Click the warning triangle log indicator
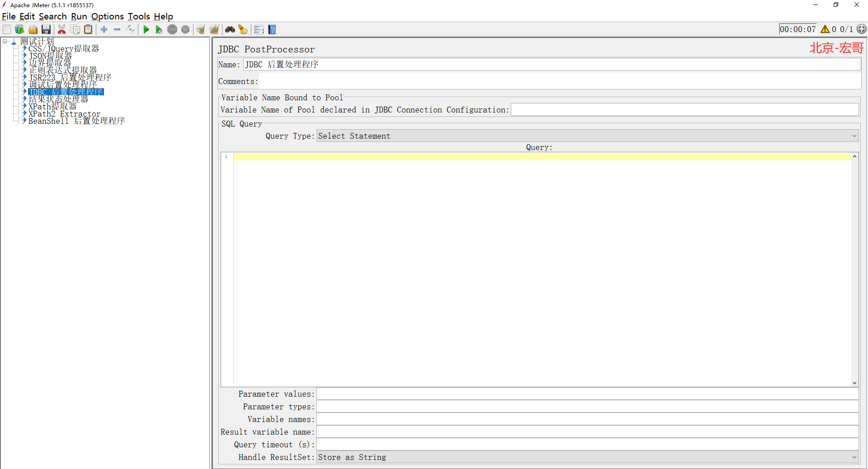Viewport: 868px width, 469px height. 825,29
